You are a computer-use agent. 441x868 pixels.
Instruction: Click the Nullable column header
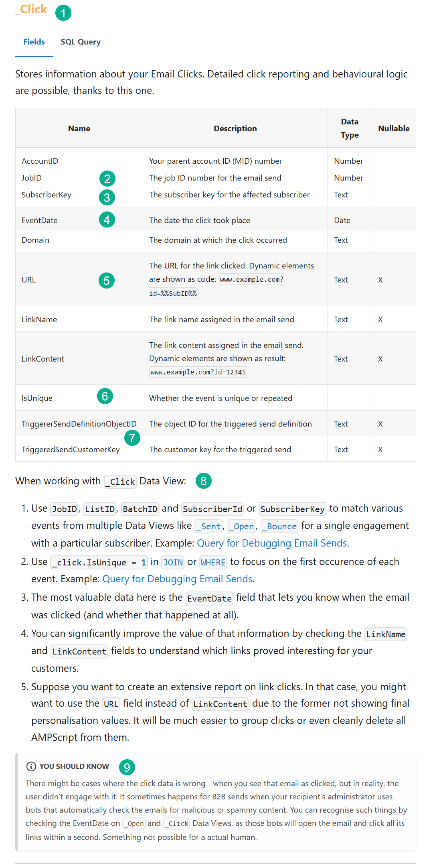(x=394, y=128)
